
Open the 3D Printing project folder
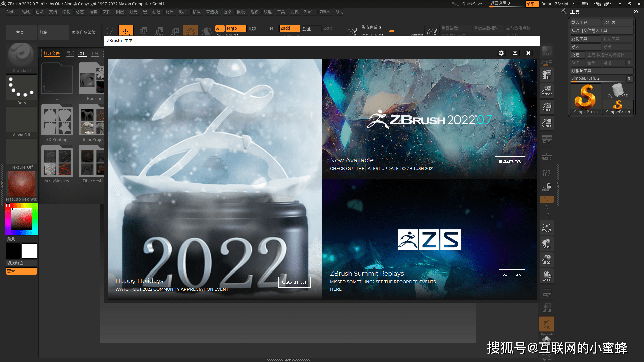pos(57,123)
